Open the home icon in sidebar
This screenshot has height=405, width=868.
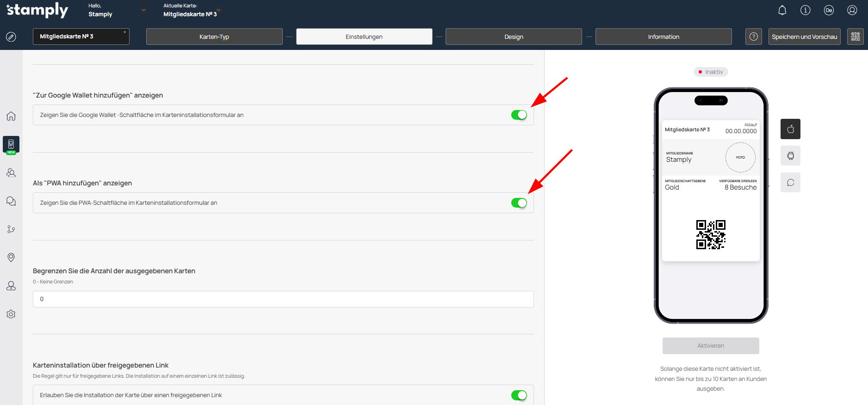coord(11,116)
